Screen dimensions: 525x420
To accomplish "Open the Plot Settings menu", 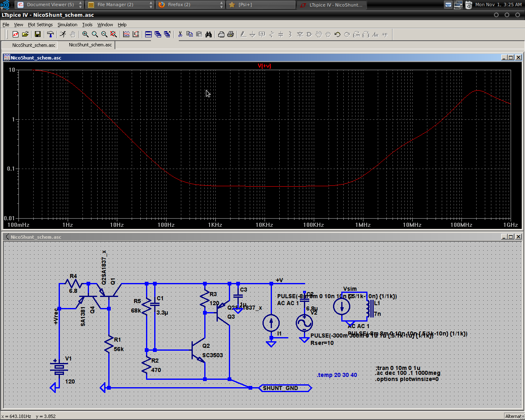I will point(40,25).
